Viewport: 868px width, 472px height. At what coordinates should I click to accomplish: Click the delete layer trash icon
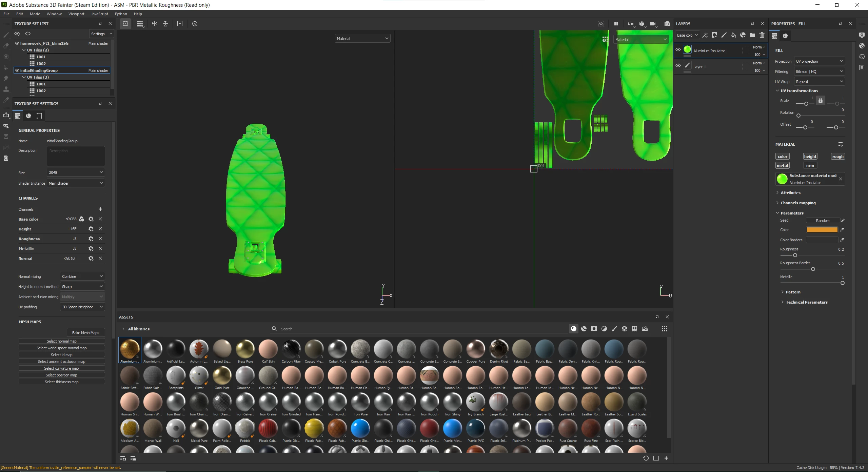(x=762, y=35)
